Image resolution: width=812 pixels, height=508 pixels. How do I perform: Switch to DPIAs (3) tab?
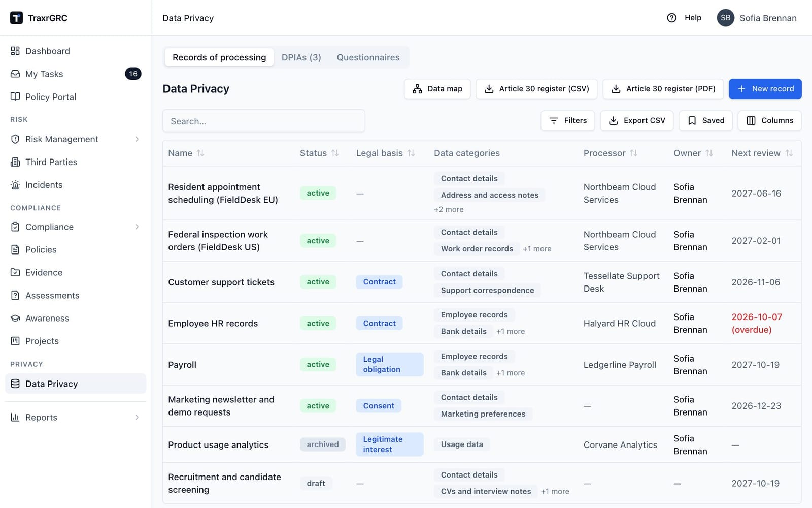(x=301, y=57)
